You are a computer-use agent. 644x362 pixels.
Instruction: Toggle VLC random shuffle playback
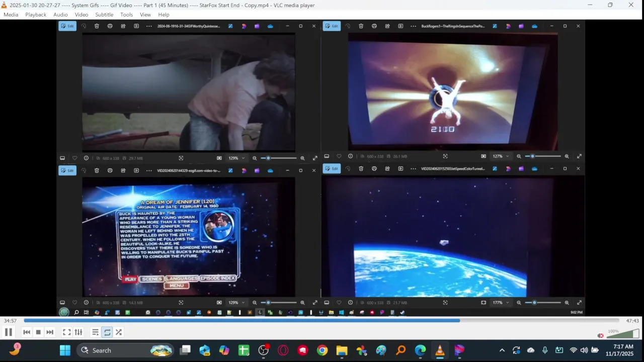pos(119,332)
